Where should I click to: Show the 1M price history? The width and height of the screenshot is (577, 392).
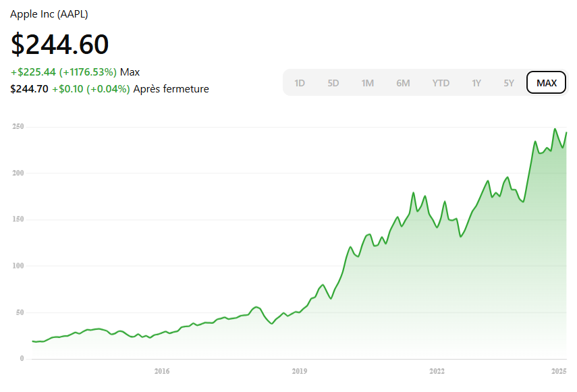click(x=367, y=83)
